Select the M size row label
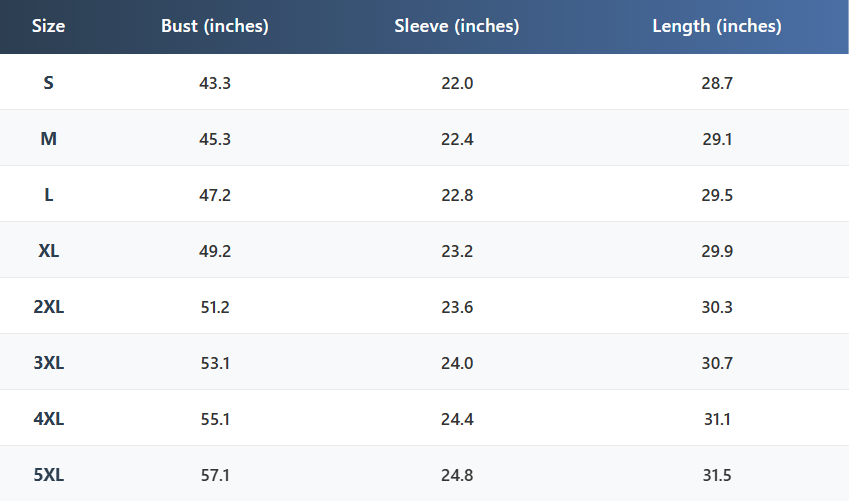Screen dimensions: 849x501 48,139
